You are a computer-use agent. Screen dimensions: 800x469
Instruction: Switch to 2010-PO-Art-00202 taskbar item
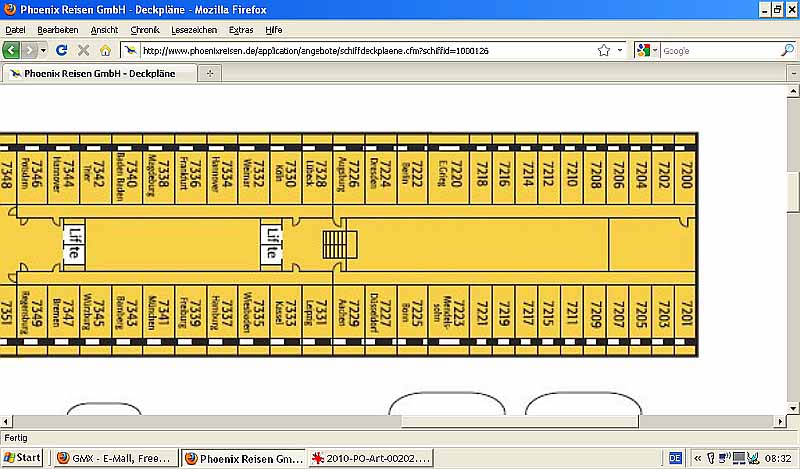(x=371, y=458)
